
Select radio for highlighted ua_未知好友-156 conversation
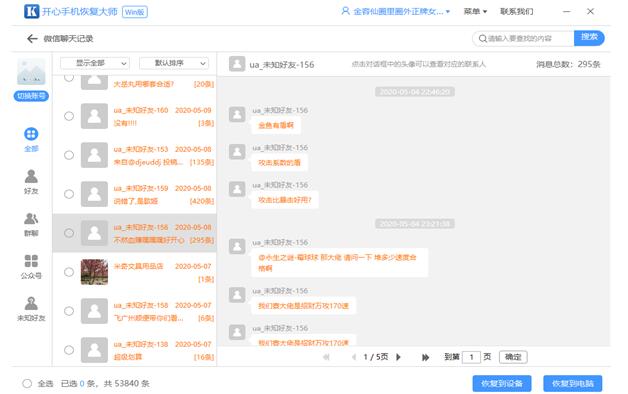click(x=69, y=233)
